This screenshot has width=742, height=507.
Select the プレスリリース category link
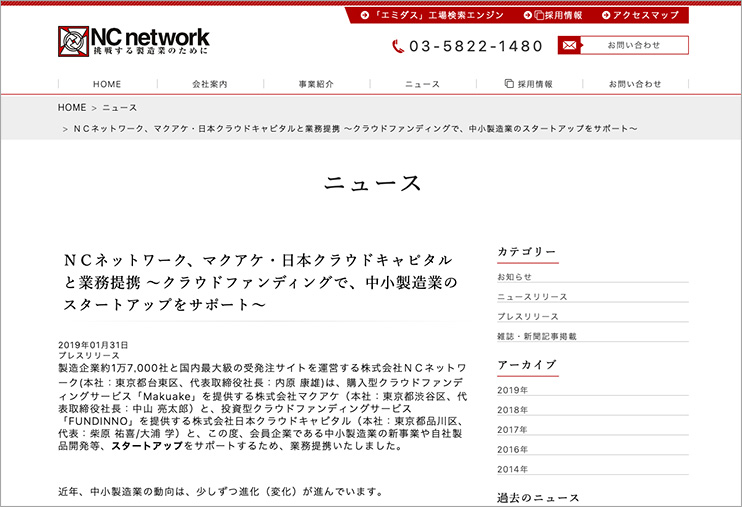click(x=527, y=317)
